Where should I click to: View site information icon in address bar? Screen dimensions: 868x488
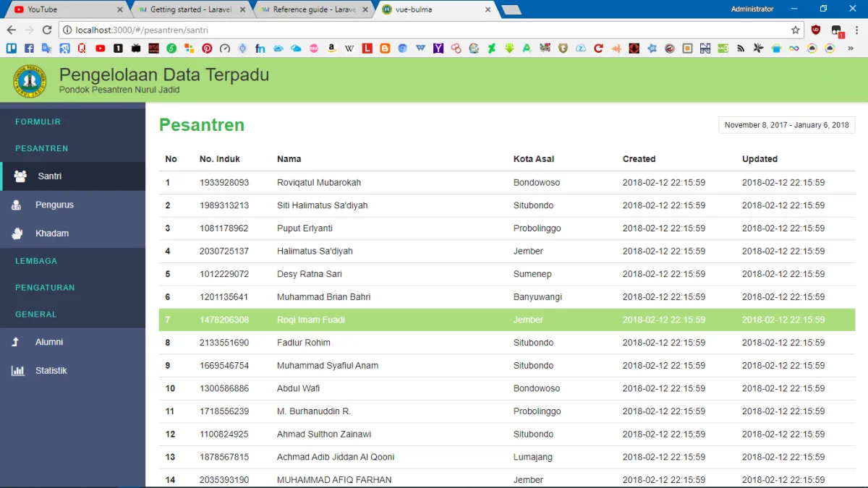tap(67, 30)
